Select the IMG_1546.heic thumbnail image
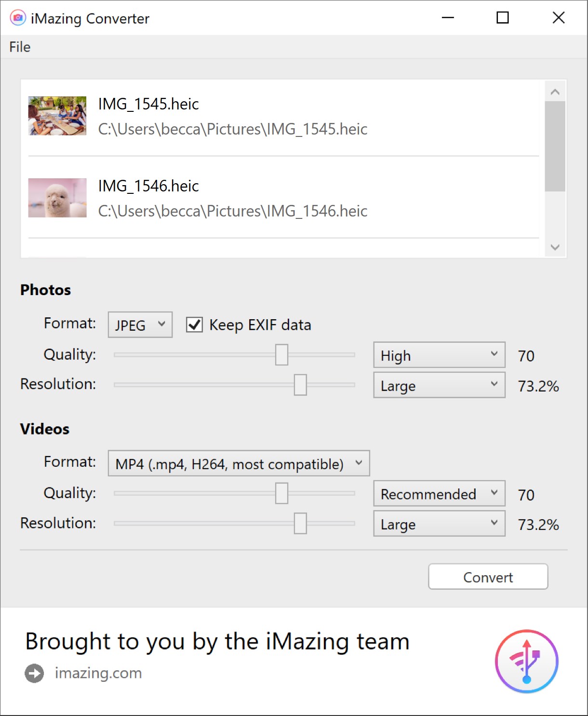Viewport: 588px width, 716px height. [57, 198]
